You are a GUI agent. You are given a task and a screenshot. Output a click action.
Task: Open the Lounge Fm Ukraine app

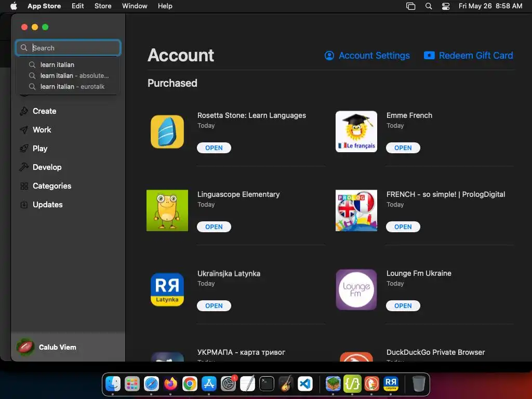click(x=403, y=305)
